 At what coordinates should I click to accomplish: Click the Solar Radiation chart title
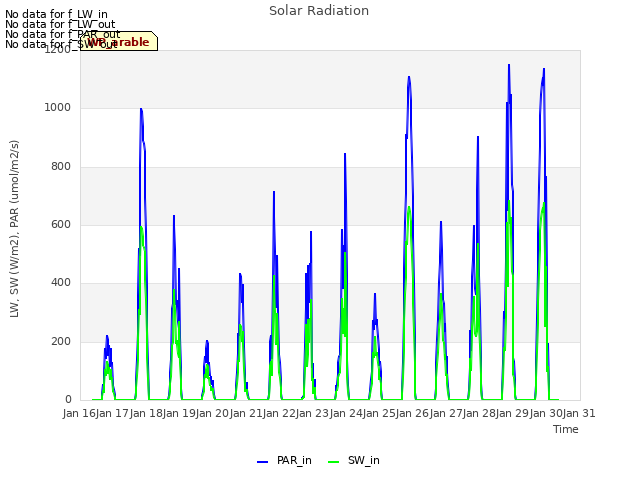pos(319,11)
